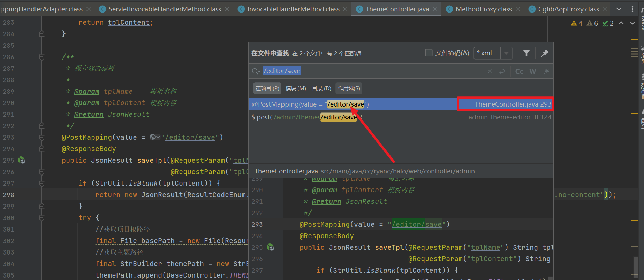The image size is (644, 280).
Task: Click the filter icon in Find dialog
Action: pos(526,53)
